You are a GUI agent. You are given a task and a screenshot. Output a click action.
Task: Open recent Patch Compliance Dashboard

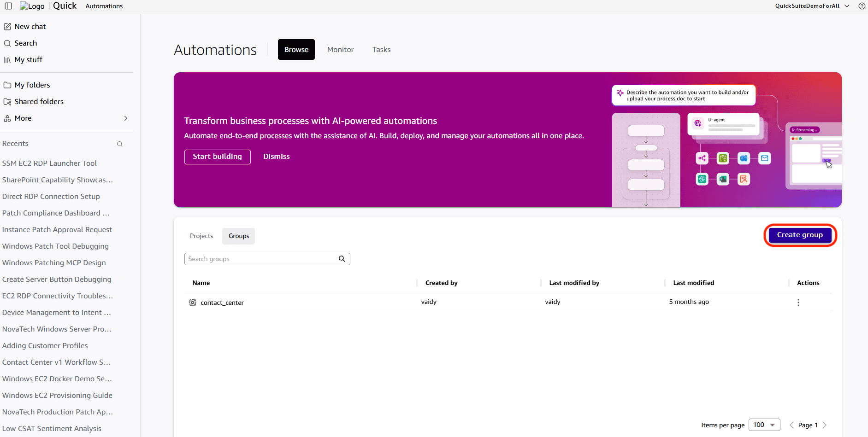pyautogui.click(x=56, y=213)
